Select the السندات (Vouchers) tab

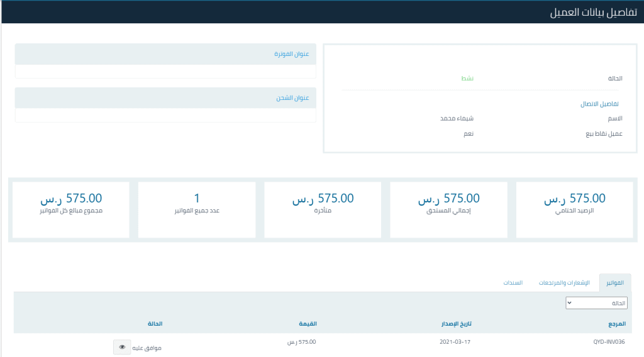[x=513, y=283]
